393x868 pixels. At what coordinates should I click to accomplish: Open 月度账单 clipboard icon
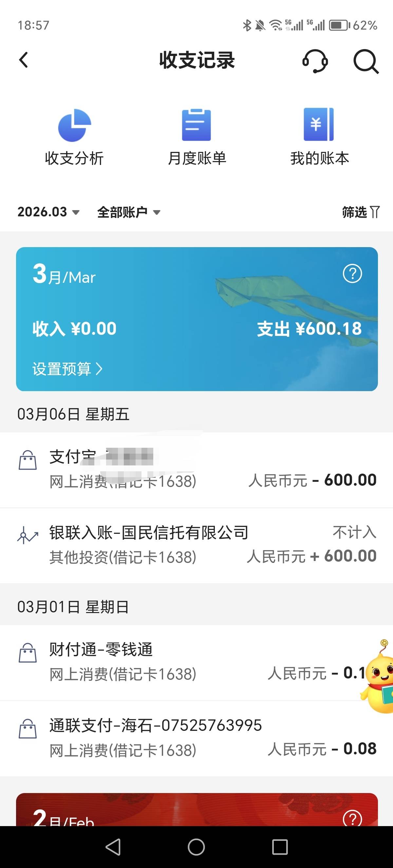(x=196, y=125)
